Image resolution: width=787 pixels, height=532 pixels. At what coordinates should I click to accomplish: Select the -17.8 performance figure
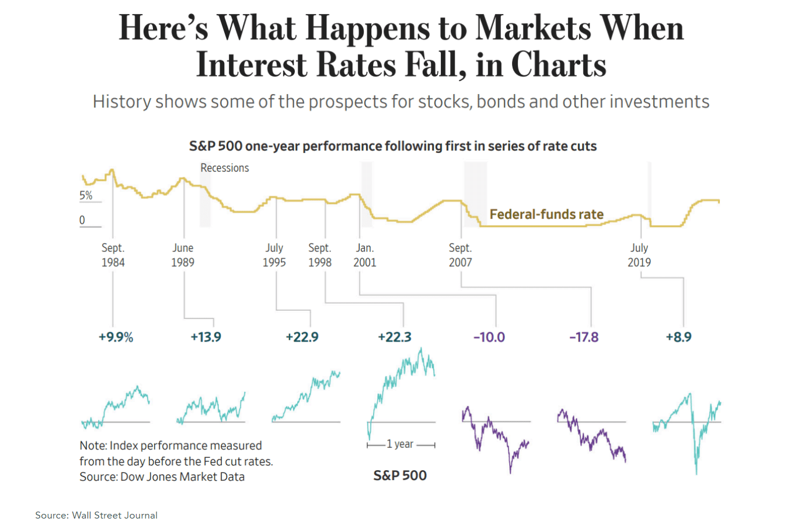(x=584, y=337)
